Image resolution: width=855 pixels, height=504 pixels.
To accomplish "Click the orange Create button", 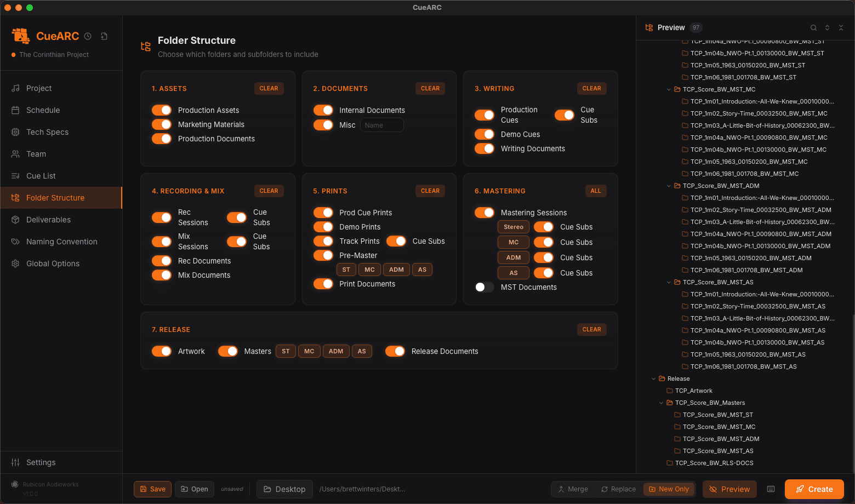I will (x=814, y=489).
